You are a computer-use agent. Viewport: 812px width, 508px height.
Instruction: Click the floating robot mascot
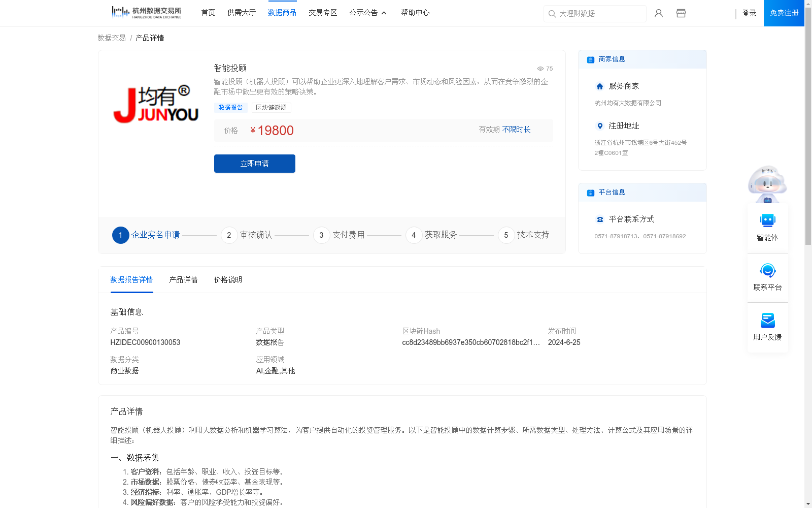(767, 184)
